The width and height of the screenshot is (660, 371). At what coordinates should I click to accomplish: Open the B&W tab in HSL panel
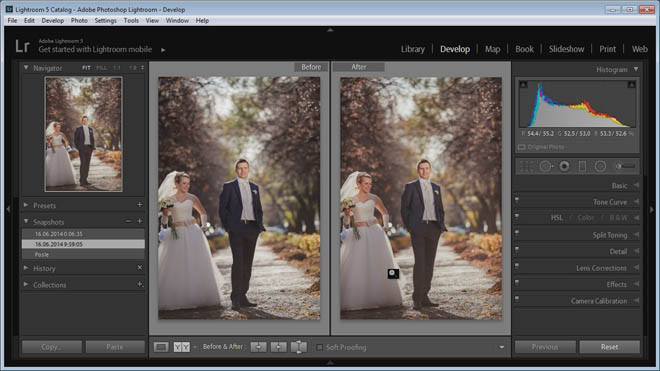point(618,218)
